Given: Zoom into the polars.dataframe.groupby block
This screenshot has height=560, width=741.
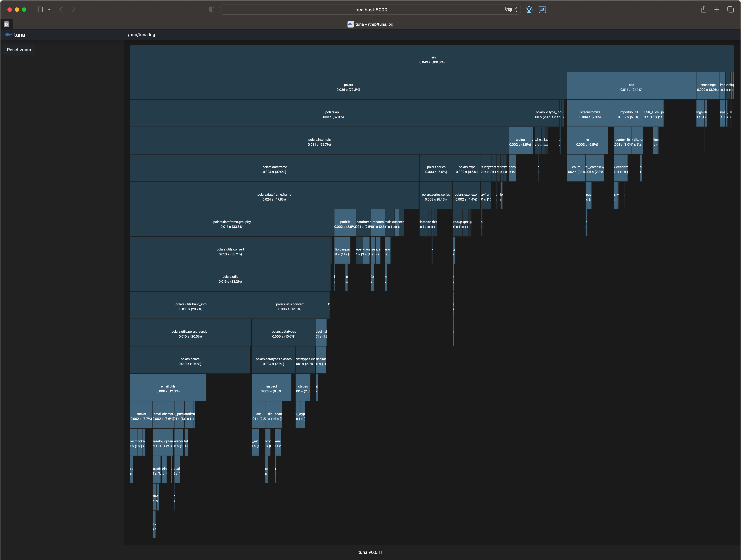Looking at the screenshot, I should 232,224.
